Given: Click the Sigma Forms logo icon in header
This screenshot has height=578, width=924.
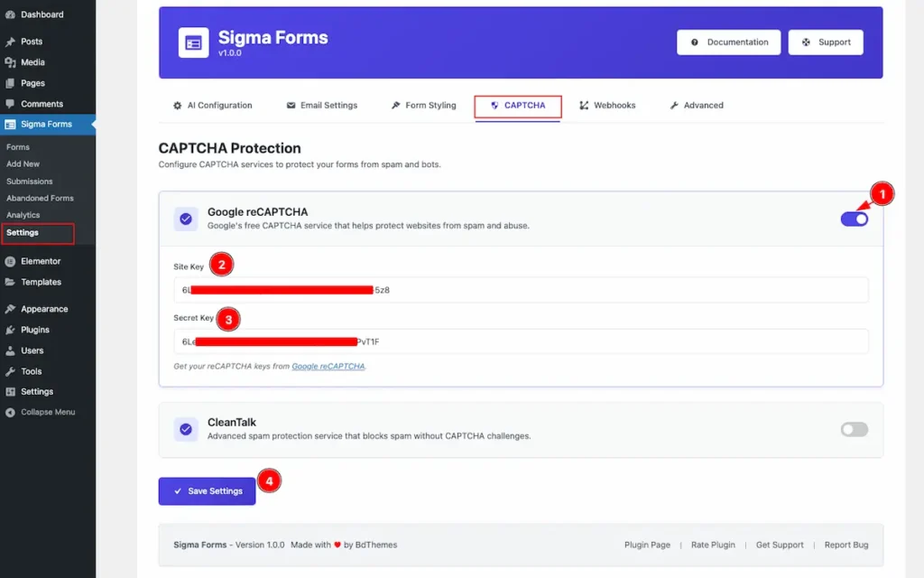Looking at the screenshot, I should 193,42.
